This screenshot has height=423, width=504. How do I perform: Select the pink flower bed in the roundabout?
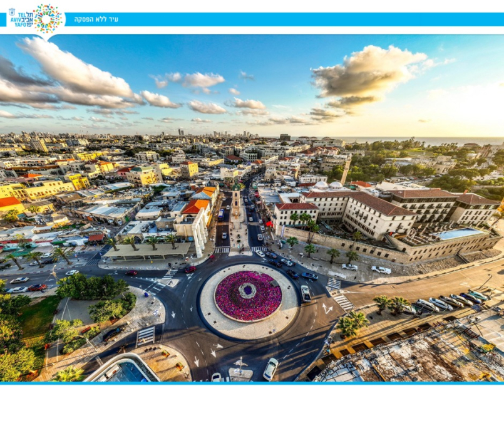tap(248, 295)
